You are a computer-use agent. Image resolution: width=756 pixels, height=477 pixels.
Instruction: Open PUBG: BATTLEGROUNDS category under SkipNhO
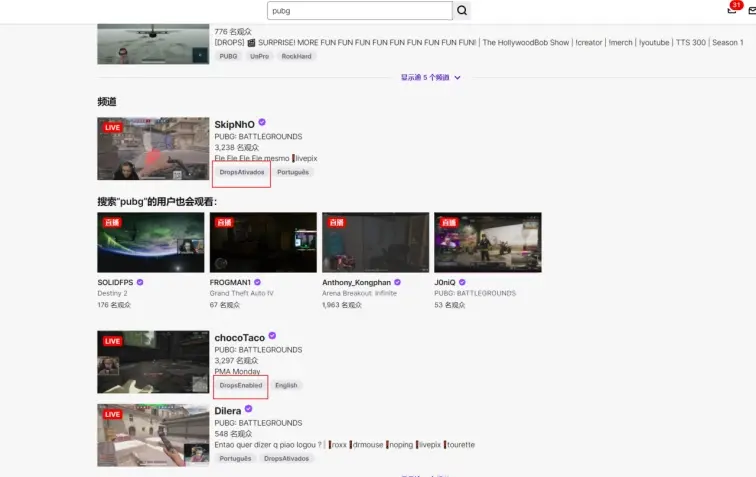(x=258, y=136)
